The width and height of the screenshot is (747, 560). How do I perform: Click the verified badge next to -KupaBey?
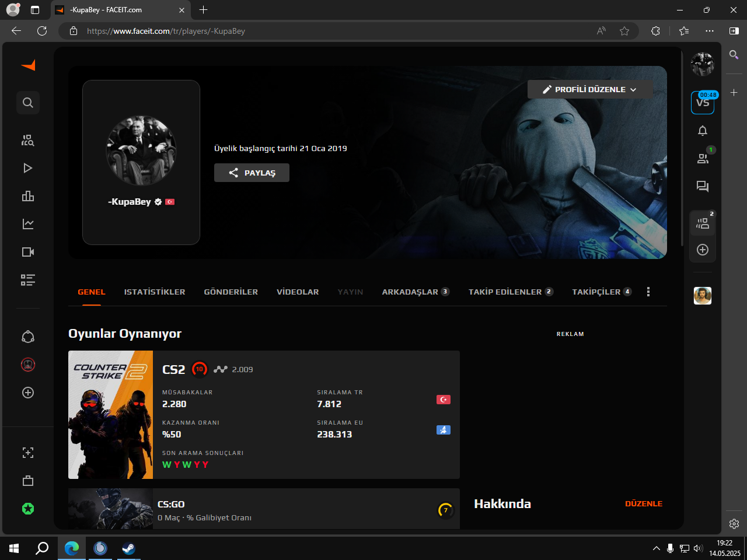click(158, 202)
